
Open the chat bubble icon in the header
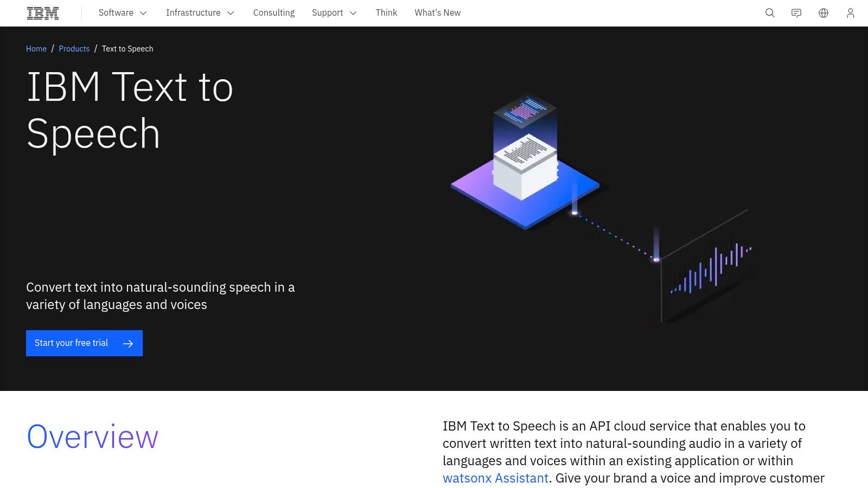click(x=796, y=12)
